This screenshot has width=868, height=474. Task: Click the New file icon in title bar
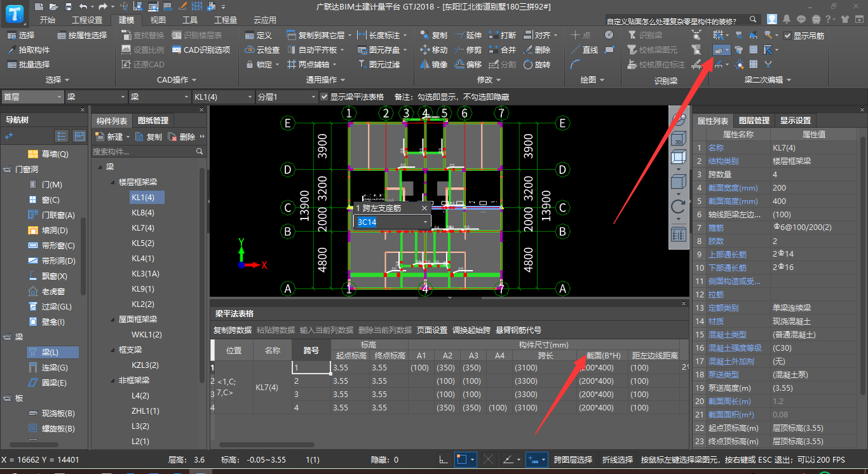coord(39,6)
